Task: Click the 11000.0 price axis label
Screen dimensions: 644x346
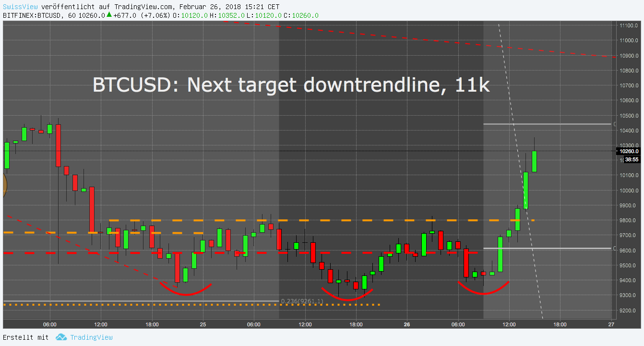Action: click(x=629, y=40)
